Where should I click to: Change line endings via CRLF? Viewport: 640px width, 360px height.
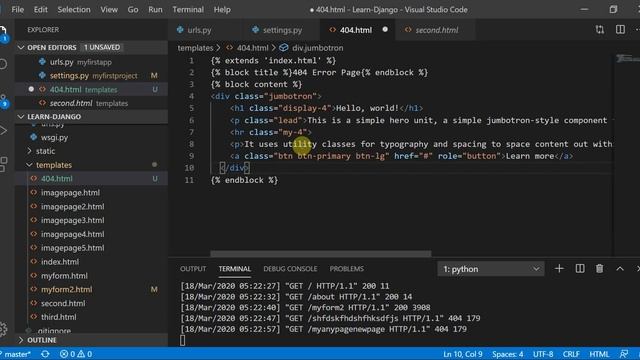tap(571, 354)
